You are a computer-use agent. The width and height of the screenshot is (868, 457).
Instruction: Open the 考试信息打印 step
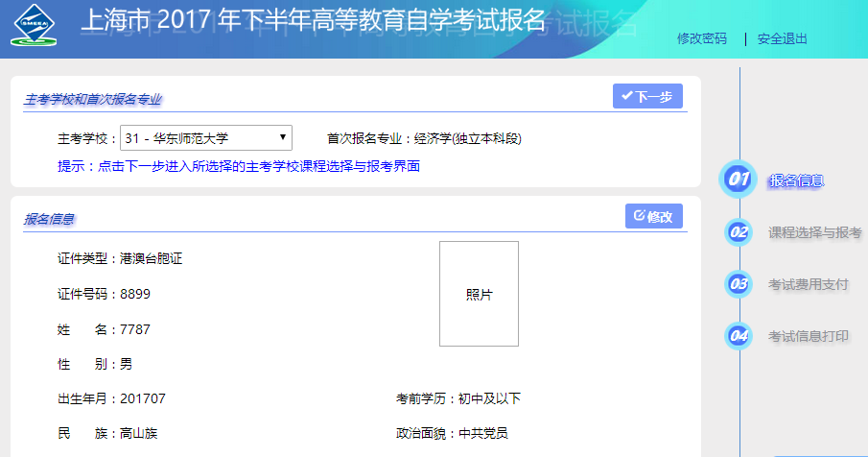click(808, 336)
